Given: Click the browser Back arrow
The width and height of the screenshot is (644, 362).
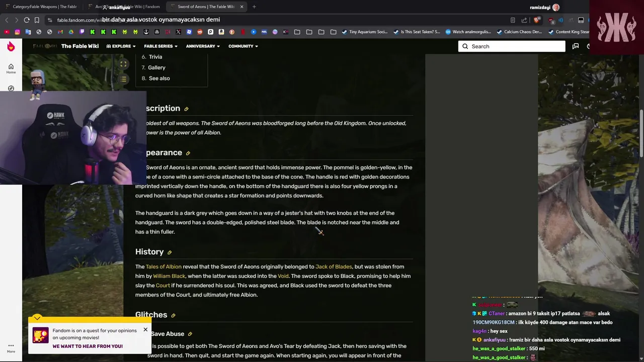Looking at the screenshot, I should (x=6, y=20).
